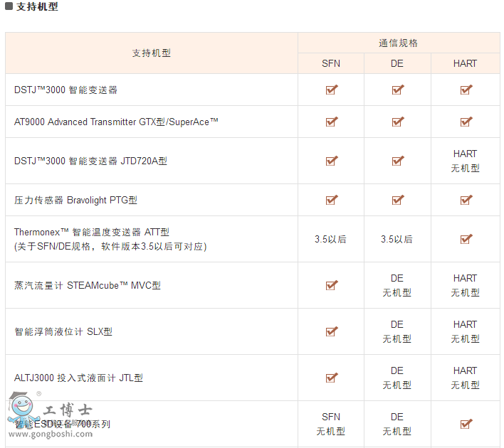
Task: Click SFN checkmark in AT9000 Advanced Transmitter row
Action: click(x=332, y=122)
